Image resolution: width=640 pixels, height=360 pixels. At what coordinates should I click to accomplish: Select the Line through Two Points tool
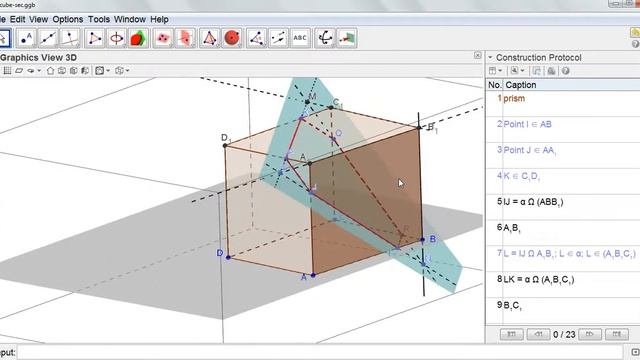point(48,38)
